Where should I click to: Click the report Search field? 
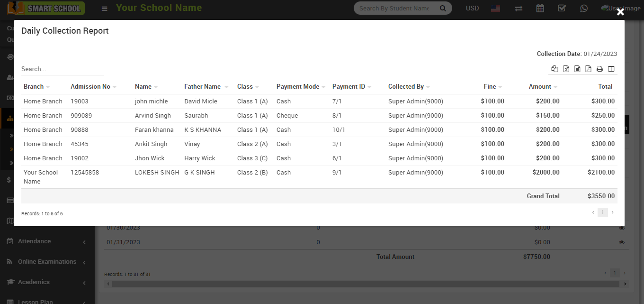62,69
